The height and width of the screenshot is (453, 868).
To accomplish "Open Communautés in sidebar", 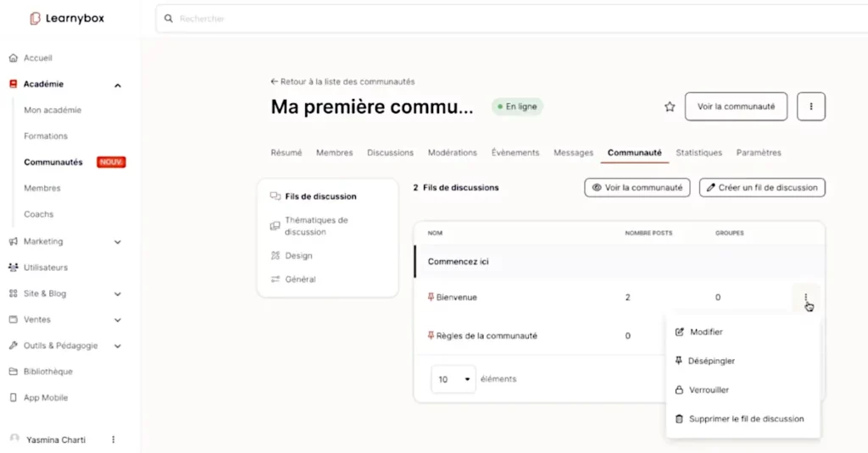I will (x=53, y=162).
